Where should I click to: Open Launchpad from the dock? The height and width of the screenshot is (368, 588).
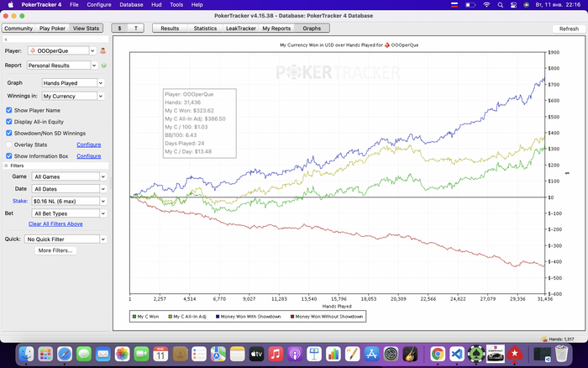(x=45, y=354)
